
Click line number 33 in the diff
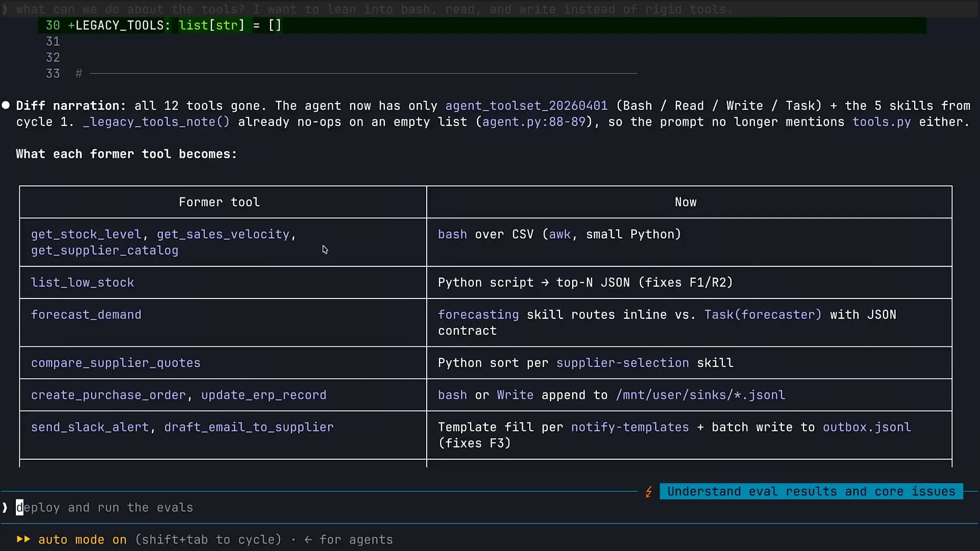tap(53, 73)
